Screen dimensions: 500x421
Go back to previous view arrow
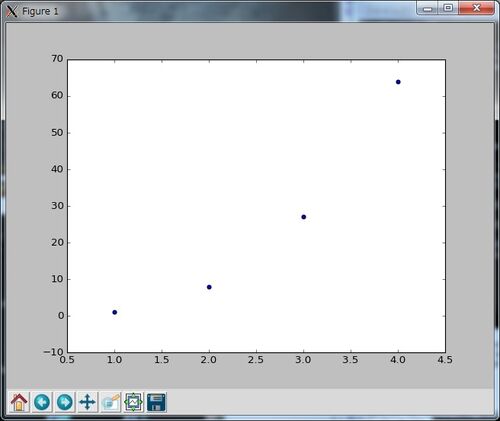coord(42,402)
